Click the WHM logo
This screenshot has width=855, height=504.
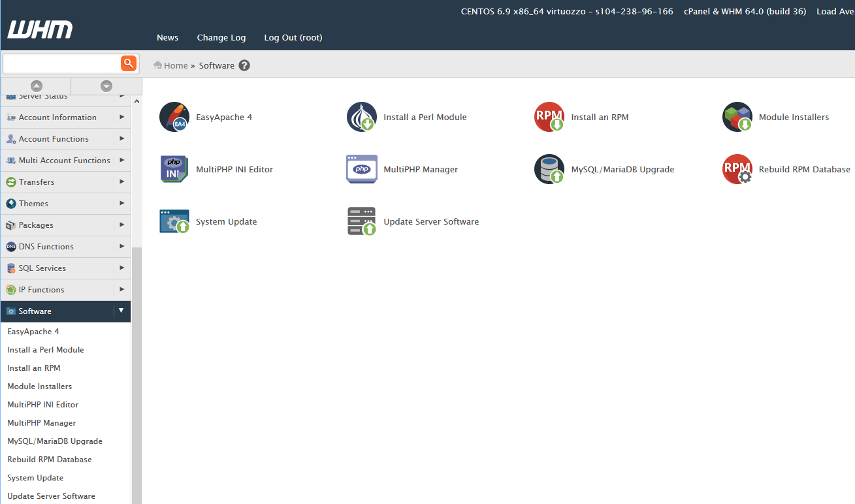pyautogui.click(x=40, y=29)
